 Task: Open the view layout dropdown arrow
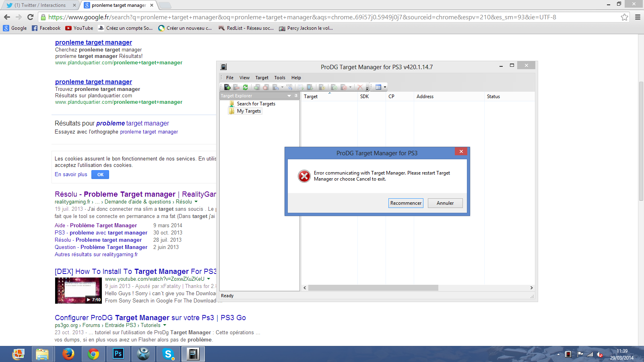pos(385,87)
